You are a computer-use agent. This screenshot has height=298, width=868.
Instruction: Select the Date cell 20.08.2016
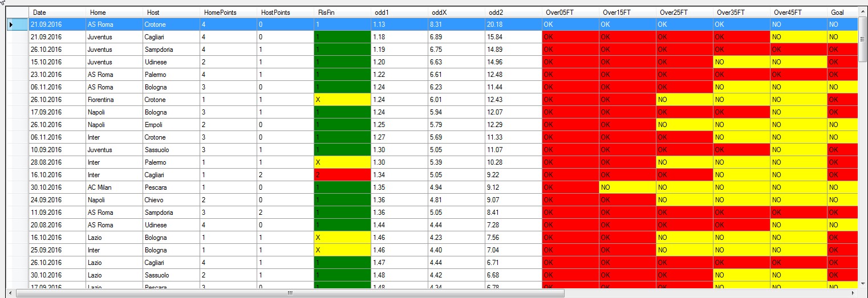[57, 225]
